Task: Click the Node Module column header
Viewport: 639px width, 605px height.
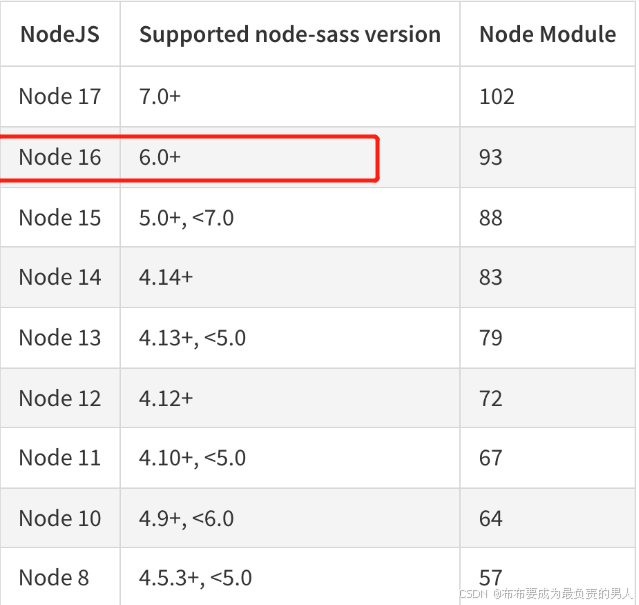Action: point(548,34)
